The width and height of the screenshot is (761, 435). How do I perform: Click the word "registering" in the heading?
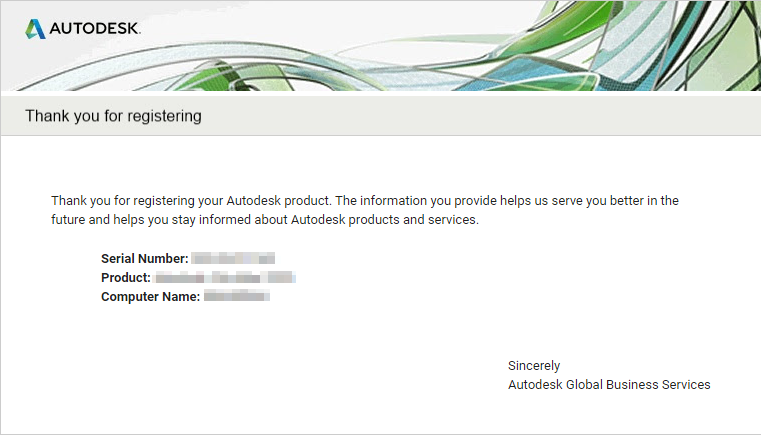pos(165,116)
